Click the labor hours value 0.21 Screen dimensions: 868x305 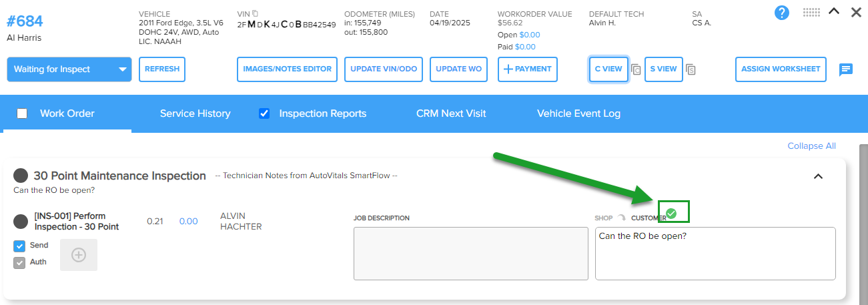(155, 221)
